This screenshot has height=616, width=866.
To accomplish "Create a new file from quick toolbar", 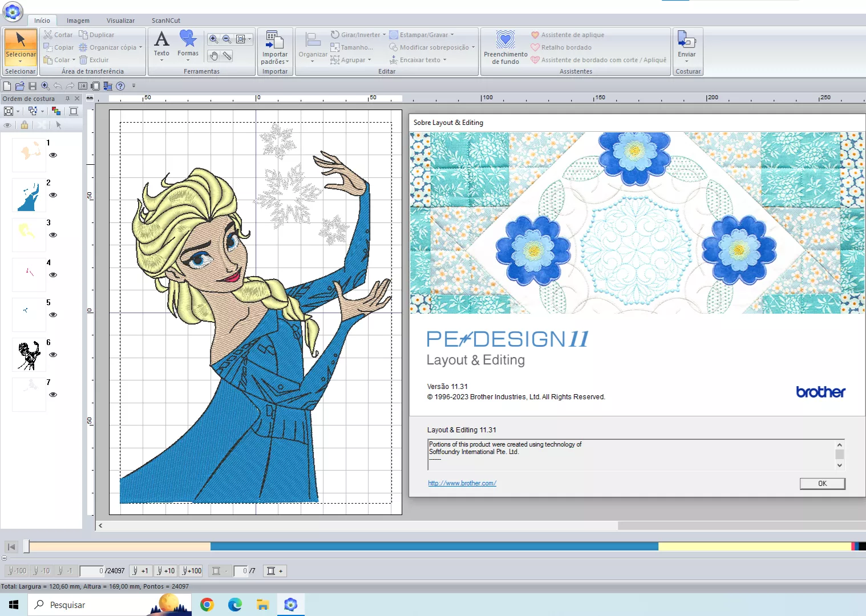I will point(7,86).
